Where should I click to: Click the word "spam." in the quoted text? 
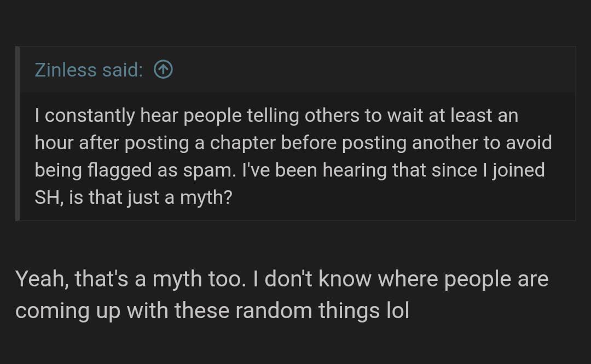point(208,171)
